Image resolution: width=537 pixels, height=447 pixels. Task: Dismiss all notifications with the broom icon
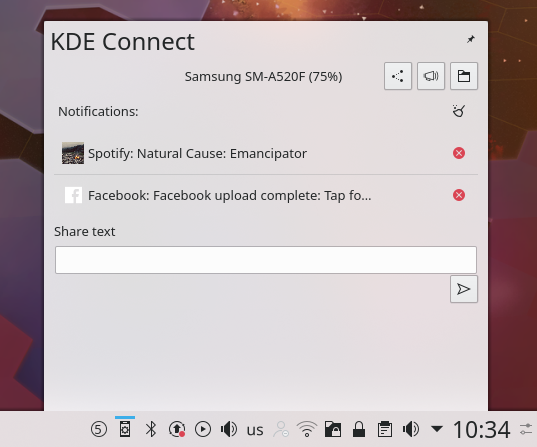(459, 111)
